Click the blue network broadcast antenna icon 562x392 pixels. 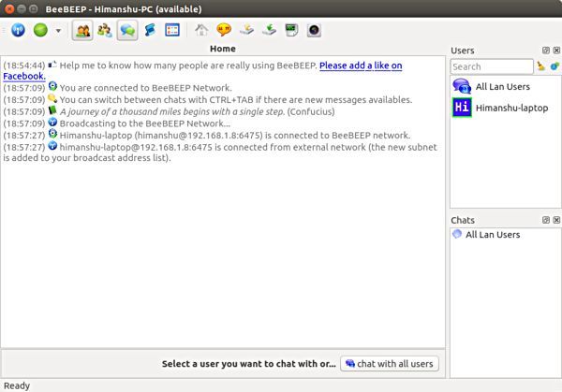(x=18, y=30)
